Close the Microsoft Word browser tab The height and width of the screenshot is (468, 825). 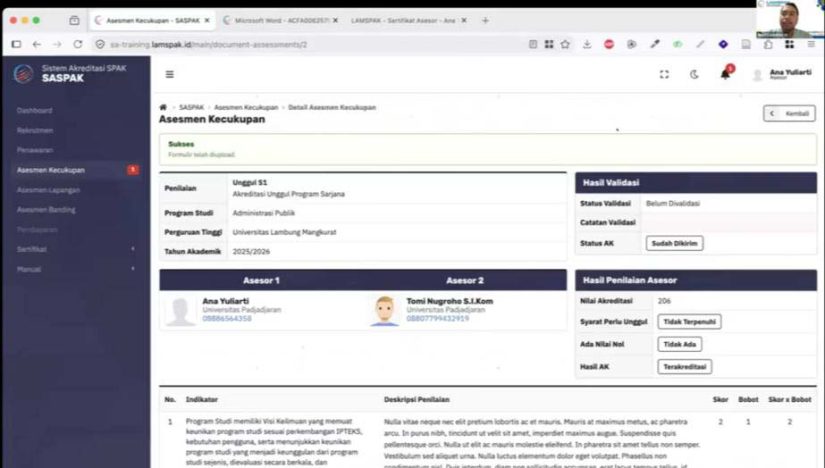(x=335, y=21)
